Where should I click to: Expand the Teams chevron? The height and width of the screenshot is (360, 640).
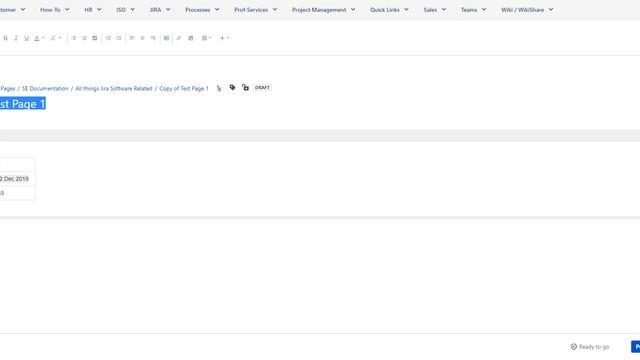[484, 9]
